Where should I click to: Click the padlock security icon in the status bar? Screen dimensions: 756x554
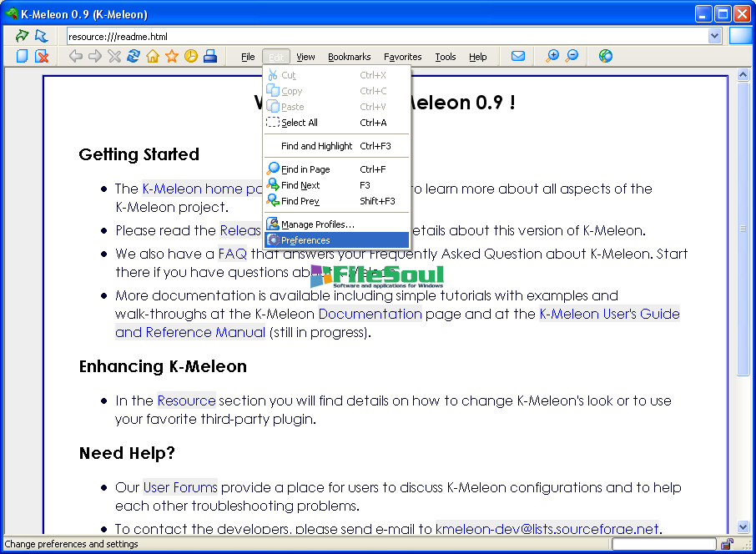[727, 544]
